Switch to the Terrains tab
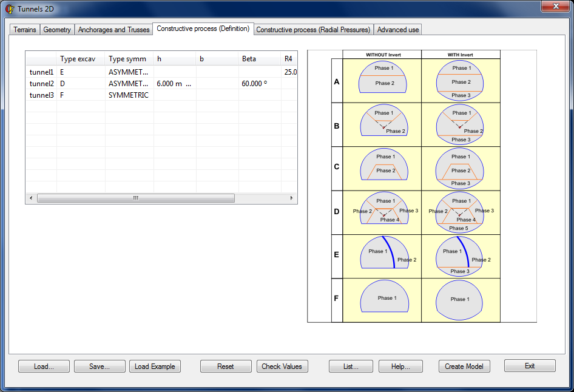574x392 pixels. click(x=25, y=30)
